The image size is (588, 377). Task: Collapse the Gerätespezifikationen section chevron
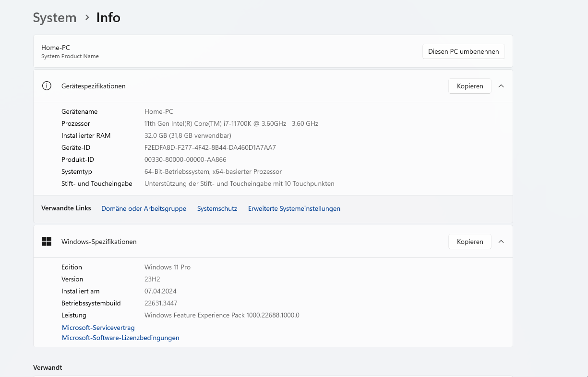point(501,86)
